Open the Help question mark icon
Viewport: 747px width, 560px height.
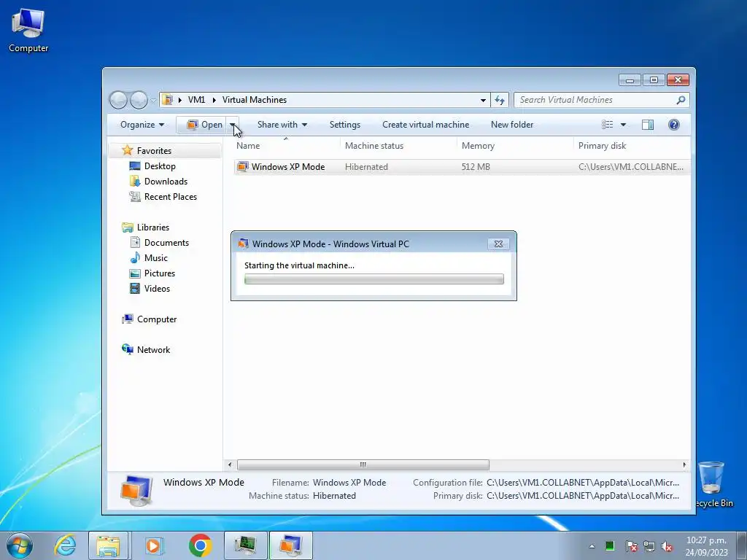[673, 125]
